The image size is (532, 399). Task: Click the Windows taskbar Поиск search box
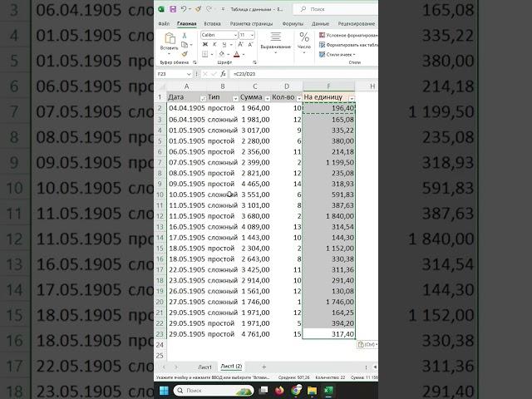pos(214,391)
